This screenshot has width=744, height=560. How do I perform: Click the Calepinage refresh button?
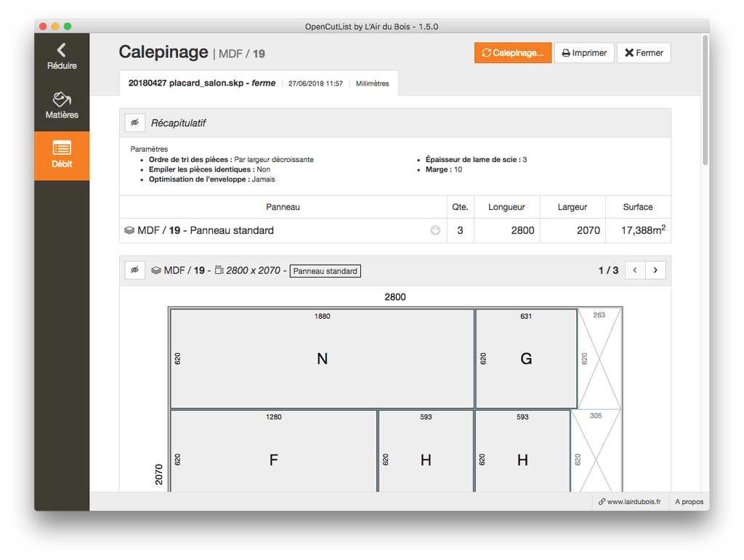coord(512,52)
